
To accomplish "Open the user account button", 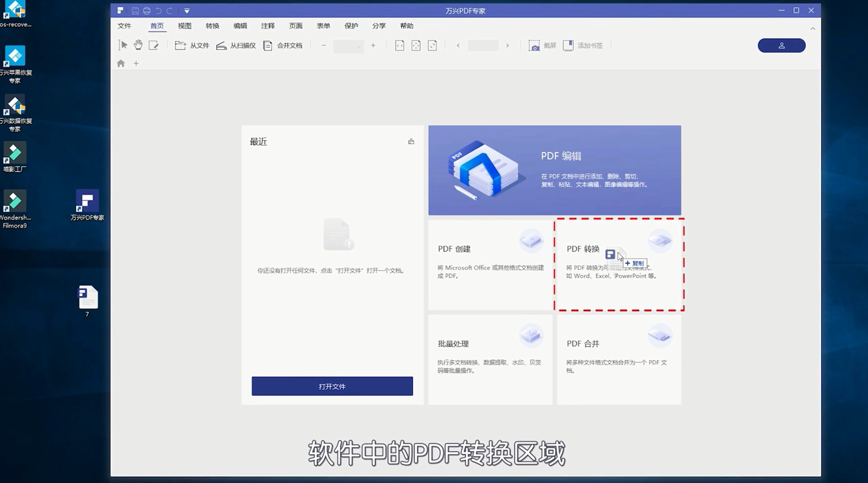I will tap(782, 46).
